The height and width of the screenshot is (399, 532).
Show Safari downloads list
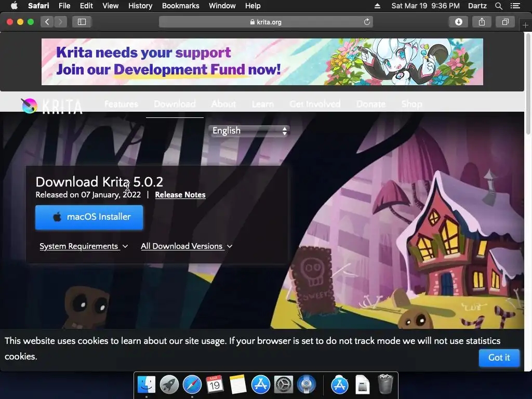click(x=458, y=22)
